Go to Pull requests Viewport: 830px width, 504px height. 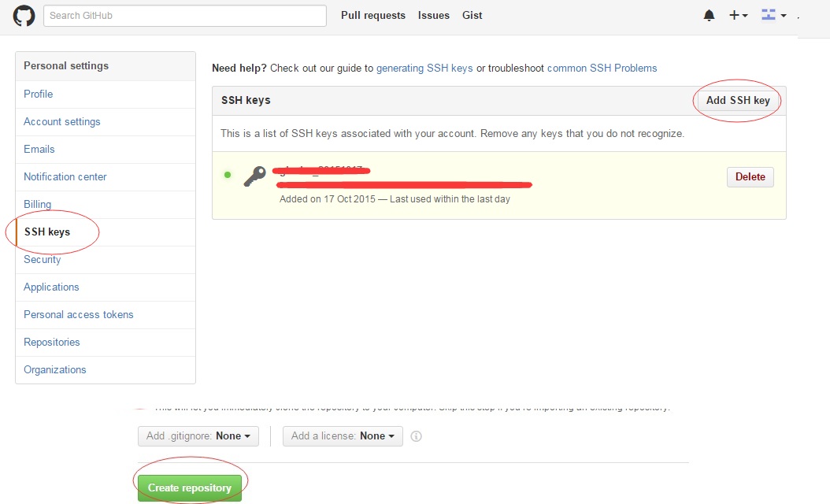[373, 15]
